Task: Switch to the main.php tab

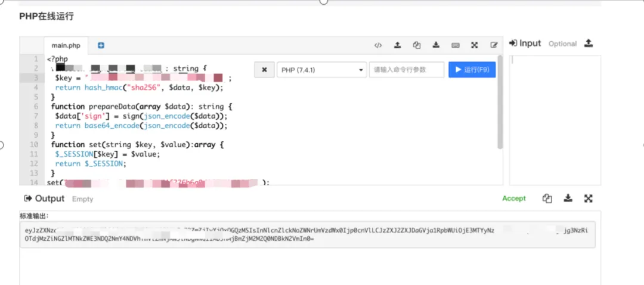Action: pos(66,45)
